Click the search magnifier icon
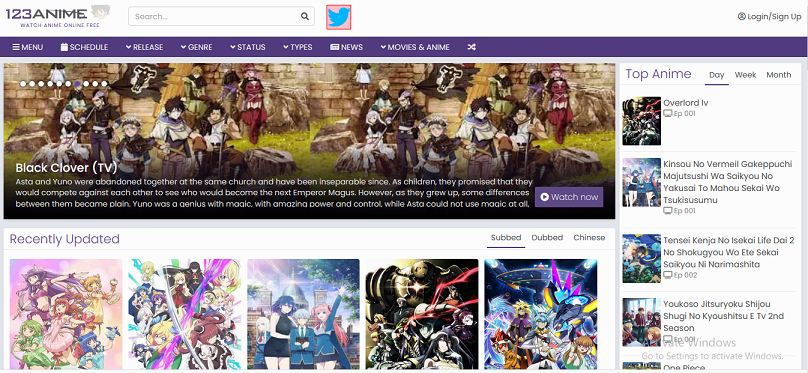 (305, 16)
